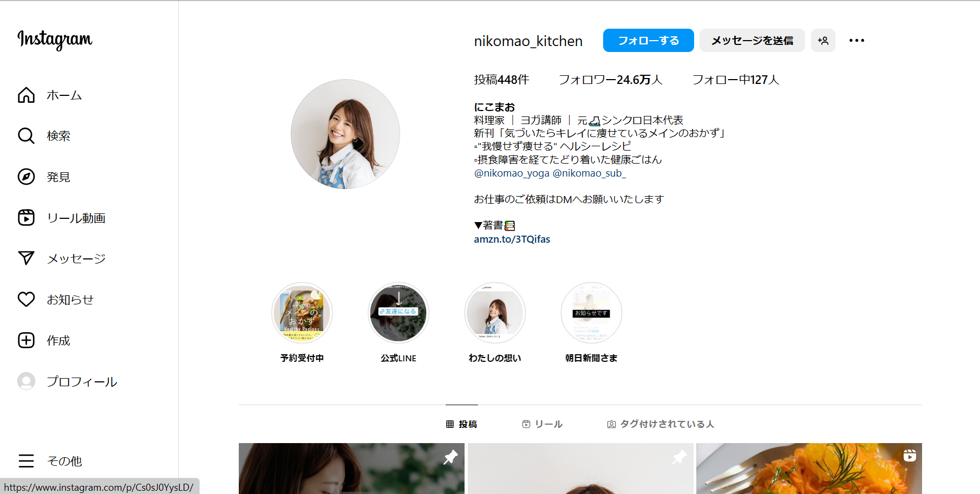
Task: Click the display name にこまお
Action: click(494, 107)
